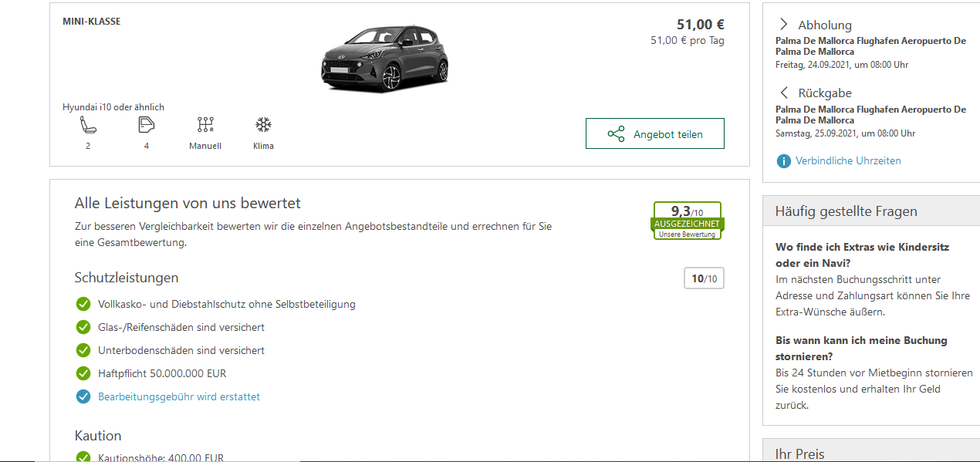The width and height of the screenshot is (980, 462).
Task: Open the Ihr Preis panel header
Action: coord(799,454)
